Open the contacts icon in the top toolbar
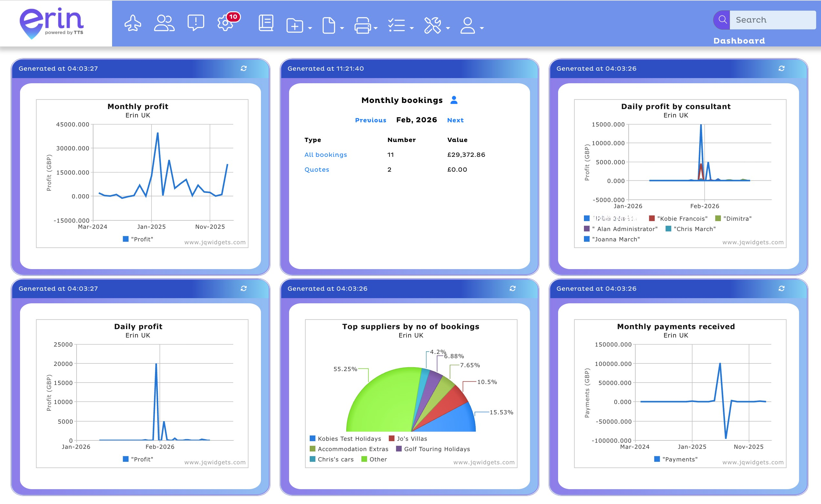The image size is (821, 504). tap(164, 23)
